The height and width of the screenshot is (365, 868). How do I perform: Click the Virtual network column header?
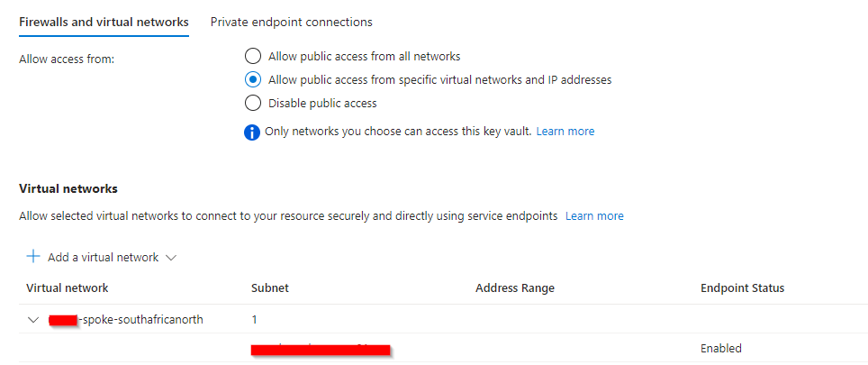coord(67,288)
